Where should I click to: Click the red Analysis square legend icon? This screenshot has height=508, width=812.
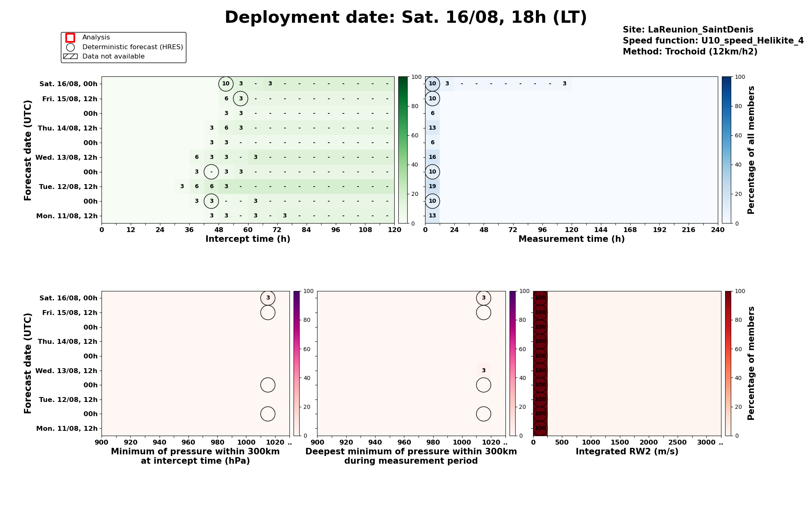click(70, 37)
